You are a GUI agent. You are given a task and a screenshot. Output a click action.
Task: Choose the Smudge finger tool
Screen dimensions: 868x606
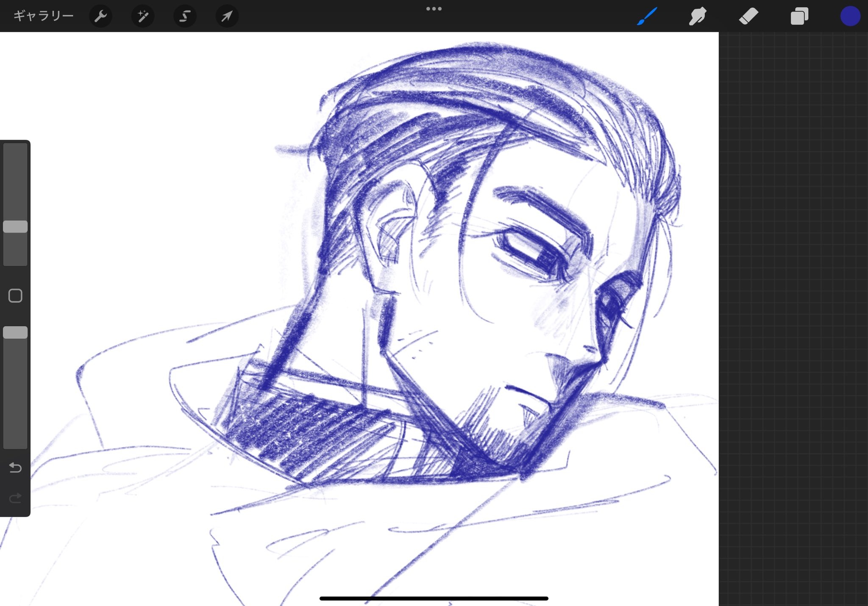pyautogui.click(x=698, y=16)
